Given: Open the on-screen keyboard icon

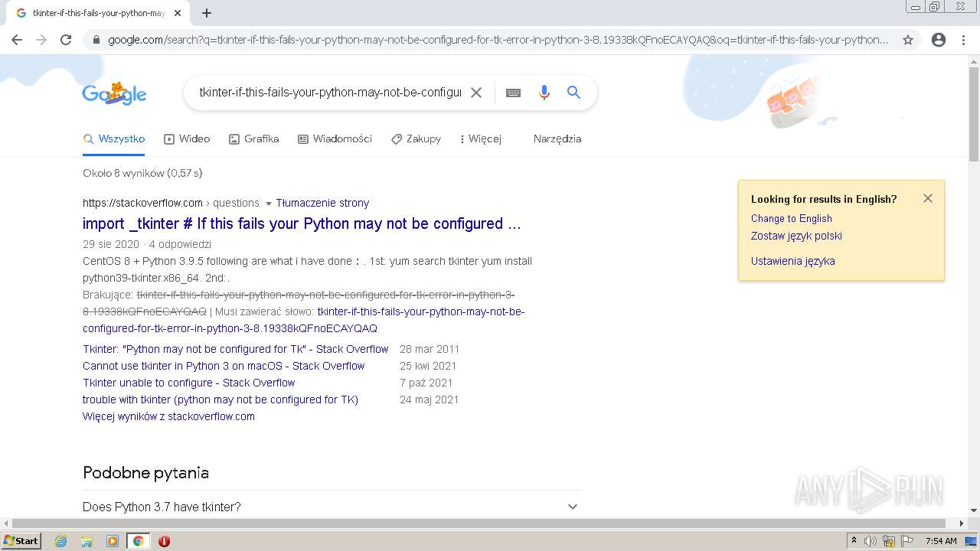Looking at the screenshot, I should 513,93.
